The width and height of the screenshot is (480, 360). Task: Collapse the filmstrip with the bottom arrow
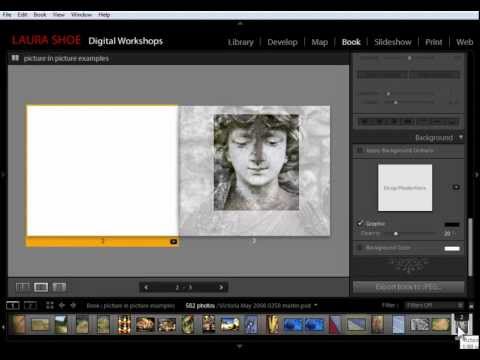240,347
